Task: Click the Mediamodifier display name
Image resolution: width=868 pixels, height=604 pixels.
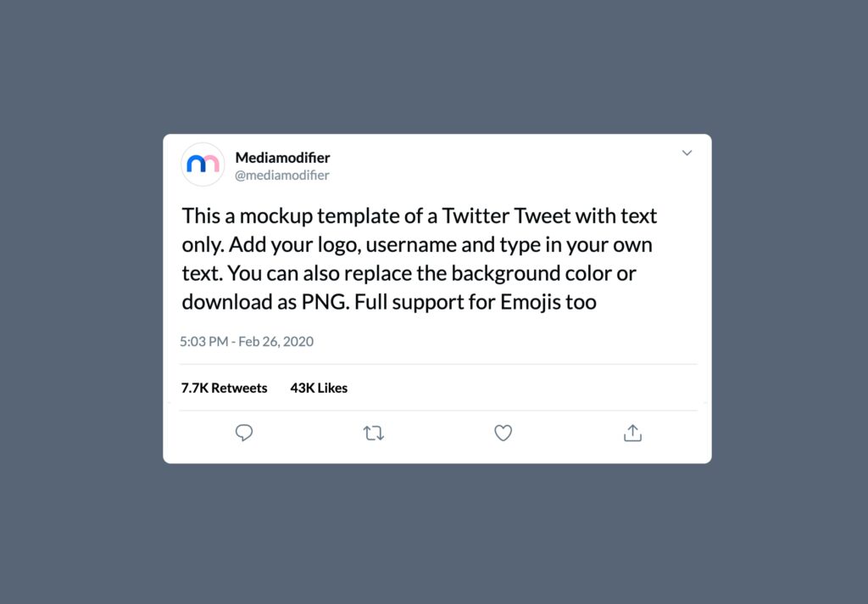Action: tap(282, 158)
